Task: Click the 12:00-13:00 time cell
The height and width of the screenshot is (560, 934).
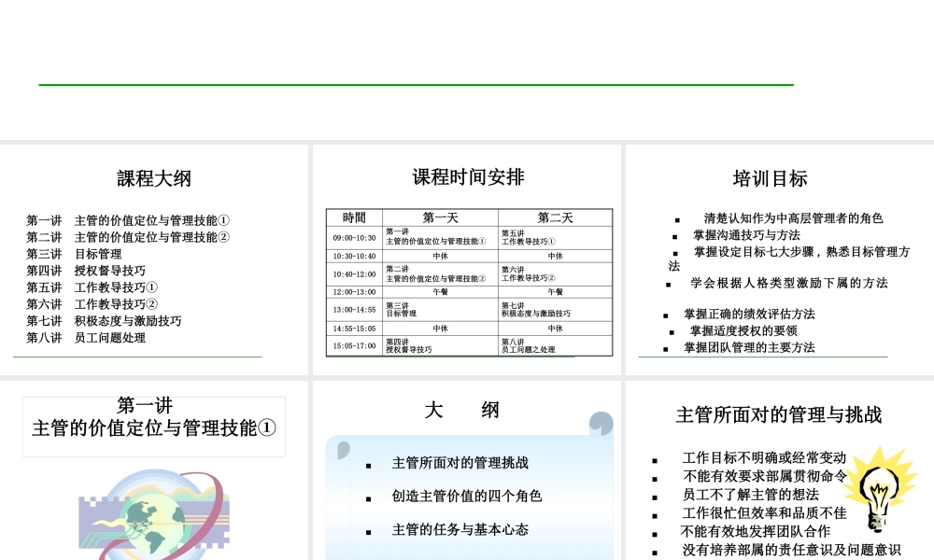Action: pos(354,292)
